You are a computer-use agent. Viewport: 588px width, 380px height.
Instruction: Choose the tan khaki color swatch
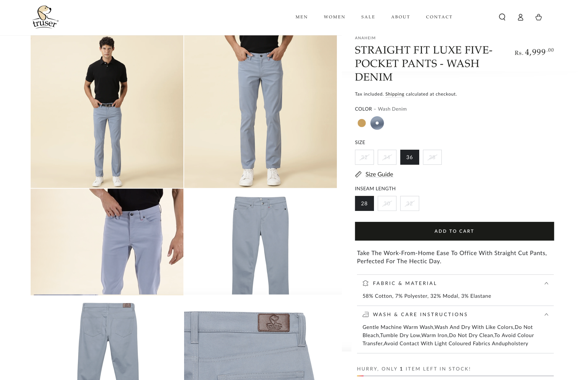pyautogui.click(x=361, y=123)
